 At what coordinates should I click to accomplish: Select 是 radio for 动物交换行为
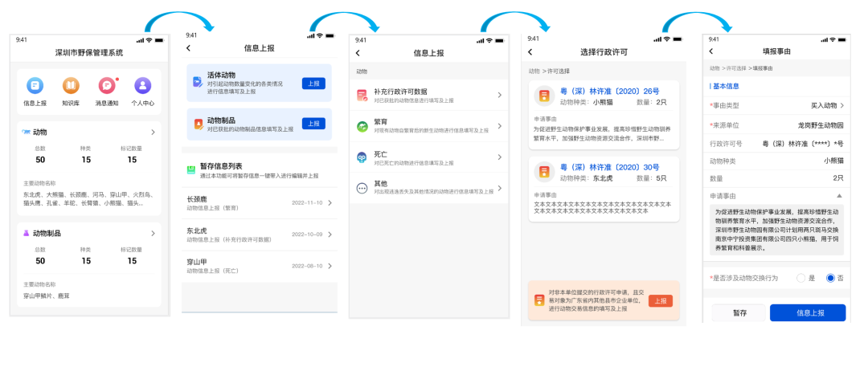tap(800, 278)
